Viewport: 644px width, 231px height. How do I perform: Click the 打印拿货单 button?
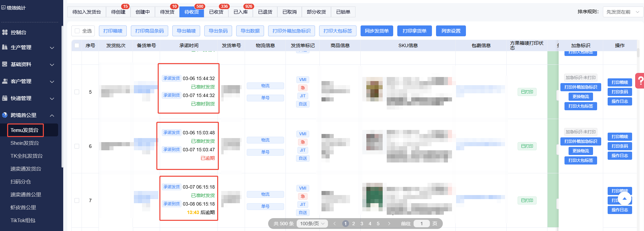[x=415, y=31]
